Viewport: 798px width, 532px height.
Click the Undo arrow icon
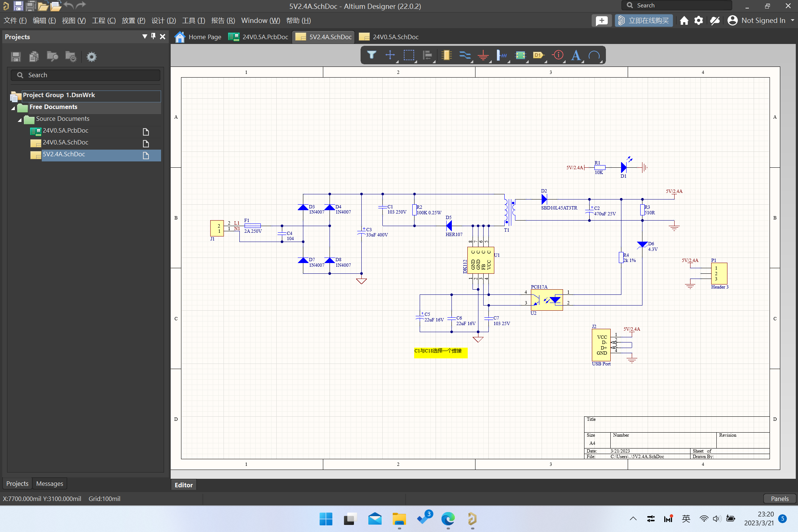tap(69, 5)
